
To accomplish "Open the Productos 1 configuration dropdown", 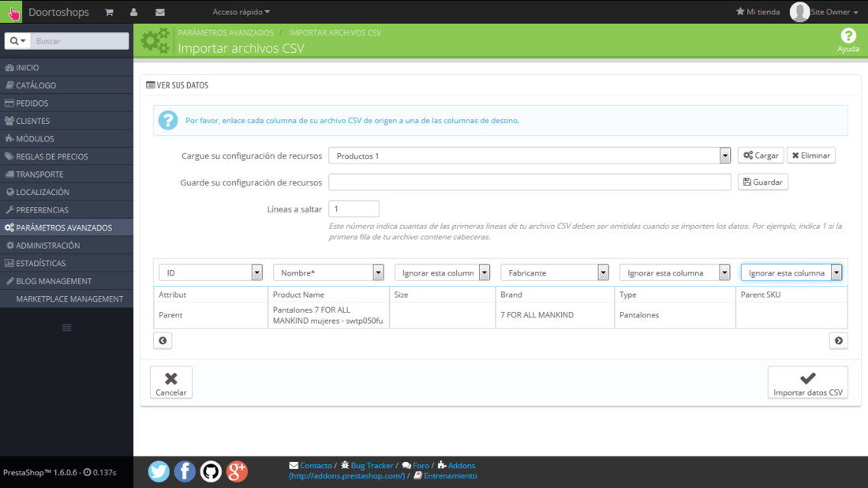I will pyautogui.click(x=529, y=156).
